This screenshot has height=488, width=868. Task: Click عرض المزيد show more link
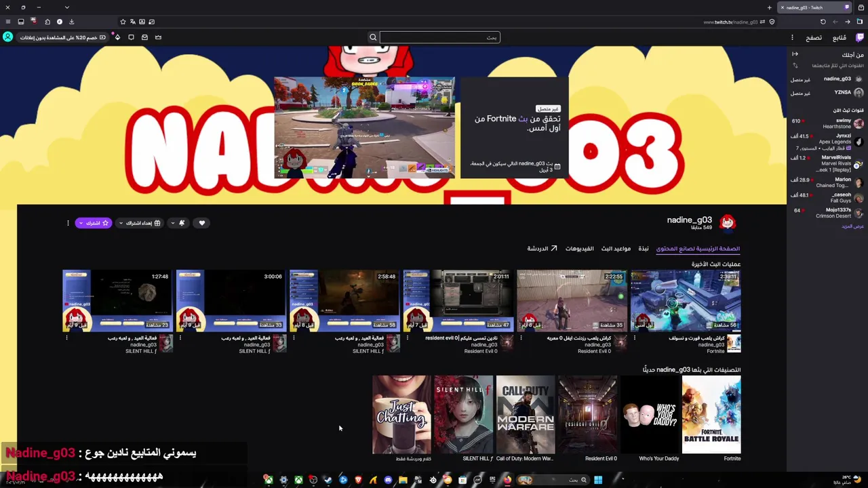(x=852, y=226)
